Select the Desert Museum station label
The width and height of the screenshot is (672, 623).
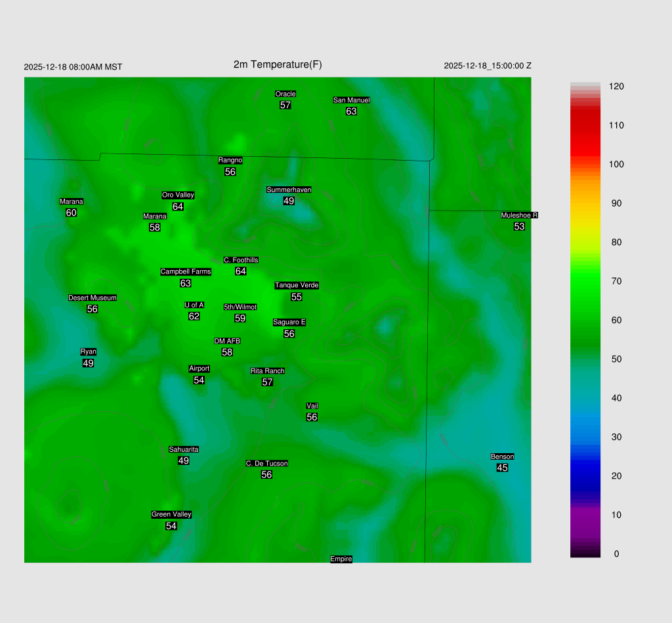point(93,298)
